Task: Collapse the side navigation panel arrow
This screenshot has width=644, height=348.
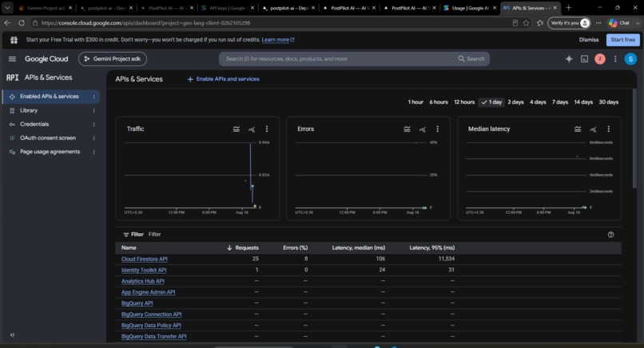Action: 12,335
